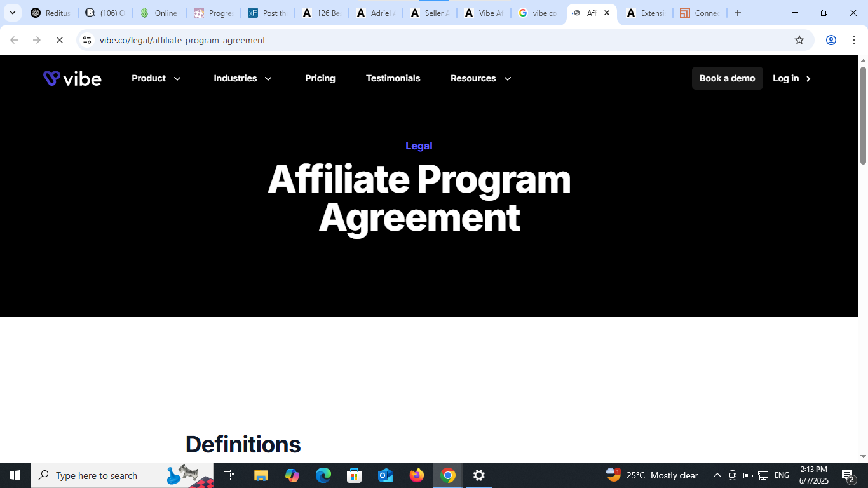Launch Copilot from taskbar

(x=292, y=475)
